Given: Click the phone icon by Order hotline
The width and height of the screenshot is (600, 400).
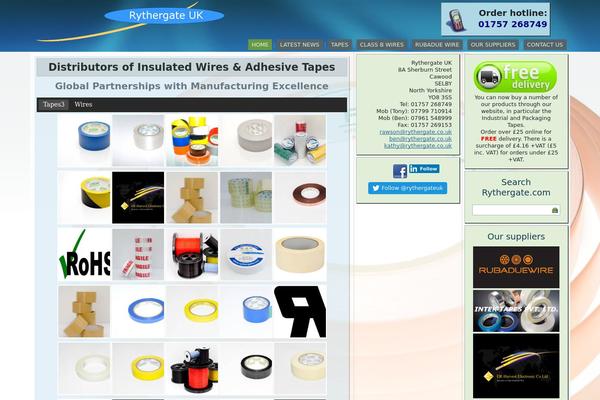Looking at the screenshot, I should click(456, 20).
